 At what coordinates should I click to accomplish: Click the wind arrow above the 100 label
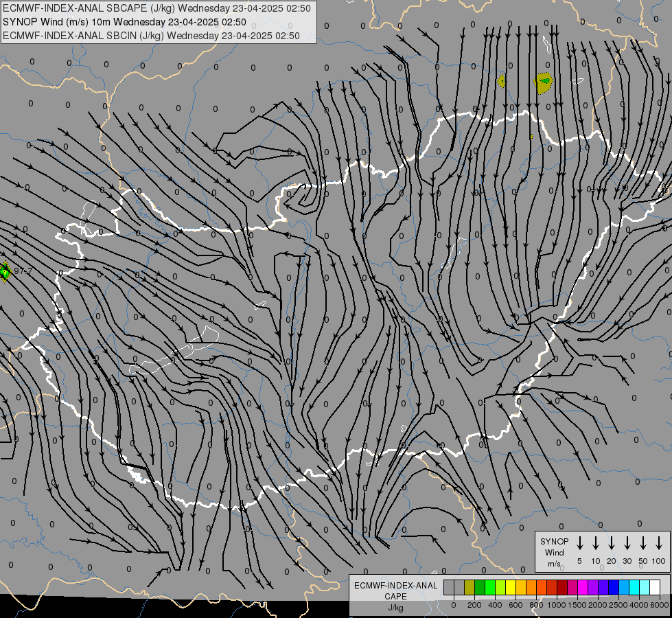point(659,542)
